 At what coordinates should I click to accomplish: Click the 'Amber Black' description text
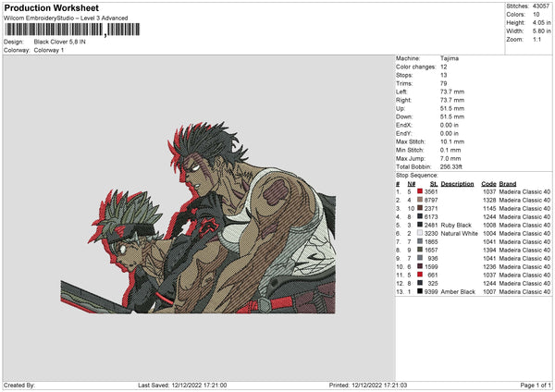458,291
